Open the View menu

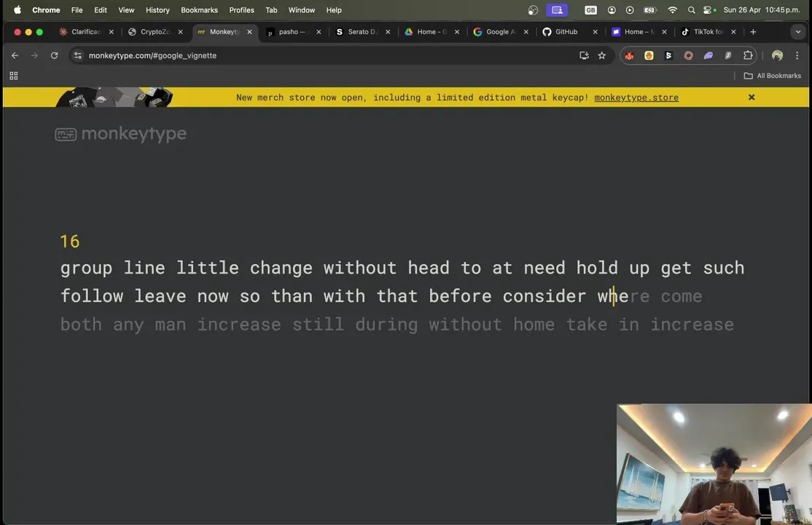click(126, 10)
